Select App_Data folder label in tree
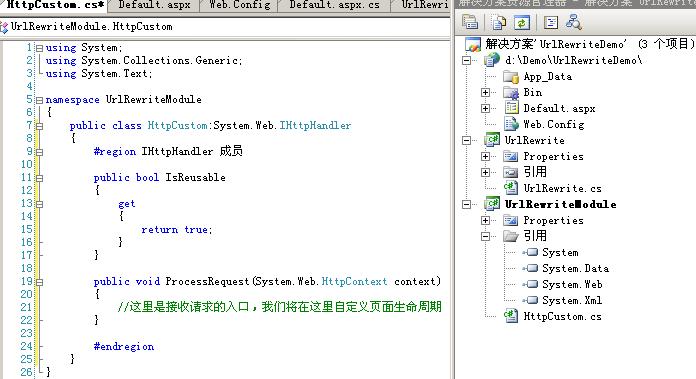The height and width of the screenshot is (379, 696). 547,77
